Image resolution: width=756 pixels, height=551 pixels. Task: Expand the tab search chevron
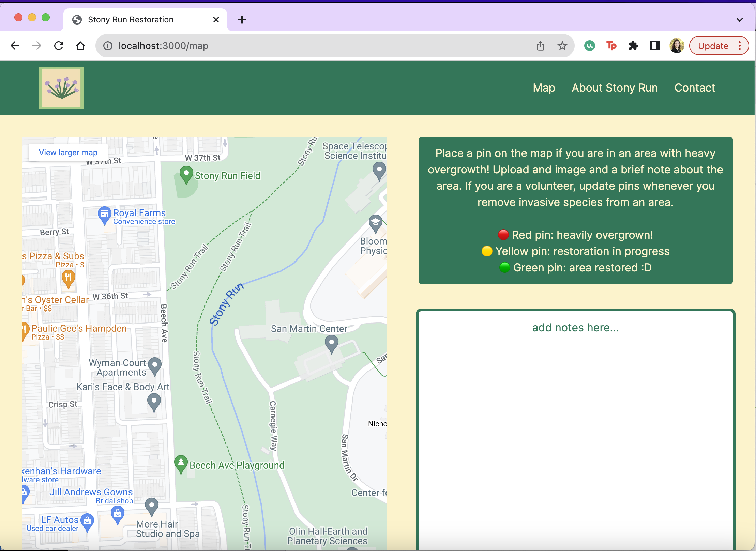[739, 20]
